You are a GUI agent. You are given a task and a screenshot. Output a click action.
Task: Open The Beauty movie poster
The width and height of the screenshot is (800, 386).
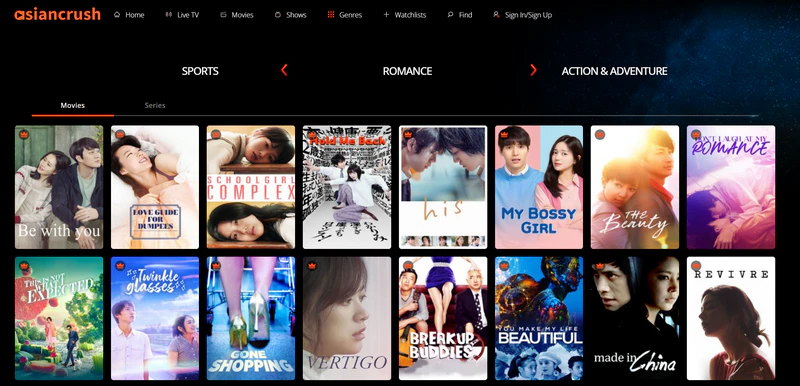(635, 187)
